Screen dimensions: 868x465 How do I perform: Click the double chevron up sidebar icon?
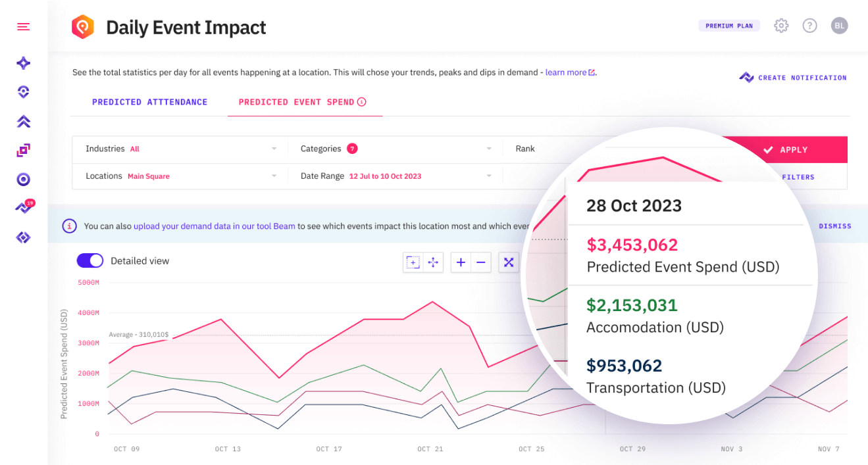23,122
